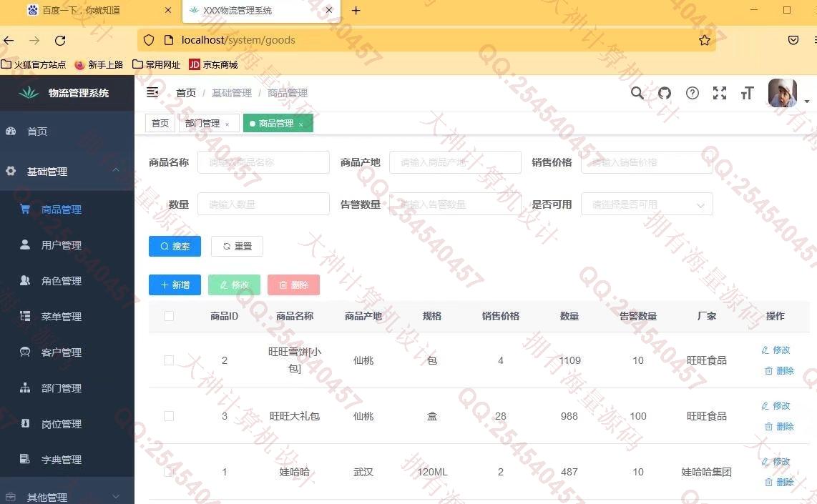
Task: Collapse the 基础管理 sidebar group
Action: (x=67, y=172)
